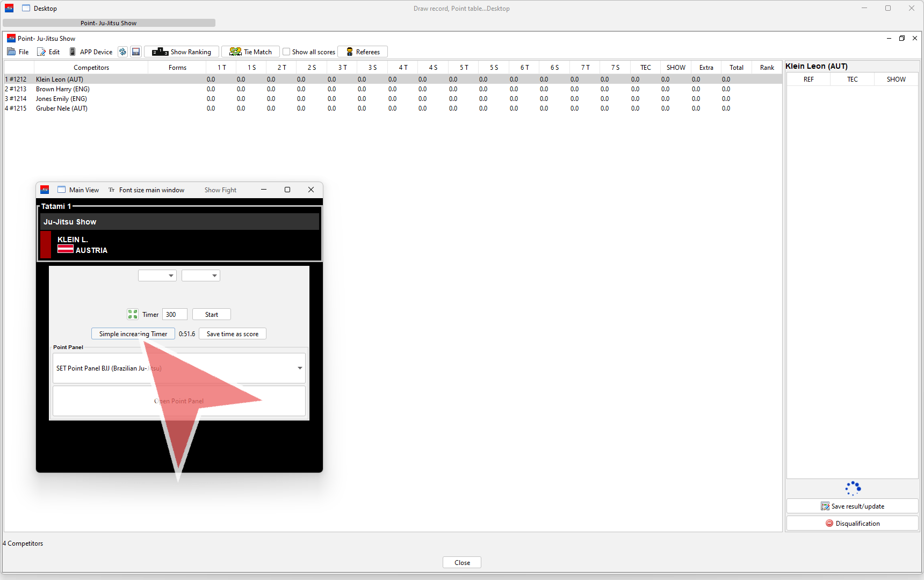Click the green fullscreen icon beside Timer
Viewport: 924px width, 580px height.
click(133, 315)
